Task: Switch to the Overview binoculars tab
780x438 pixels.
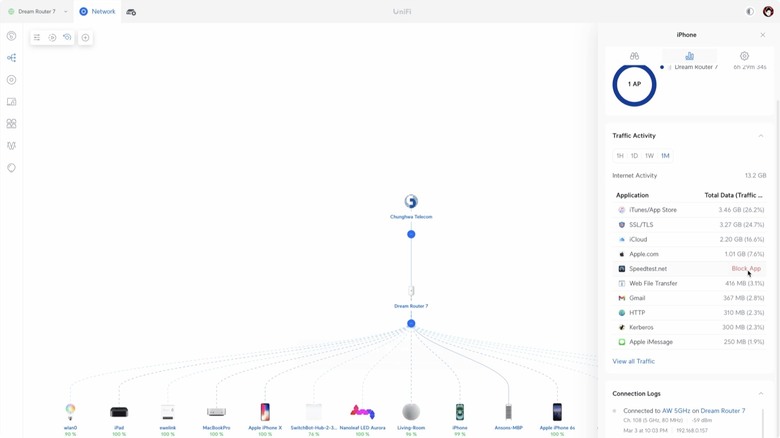Action: tap(634, 56)
